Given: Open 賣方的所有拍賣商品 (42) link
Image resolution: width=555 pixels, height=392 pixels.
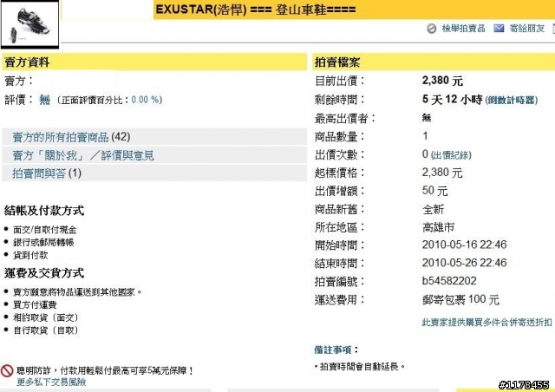Looking at the screenshot, I should (x=71, y=137).
